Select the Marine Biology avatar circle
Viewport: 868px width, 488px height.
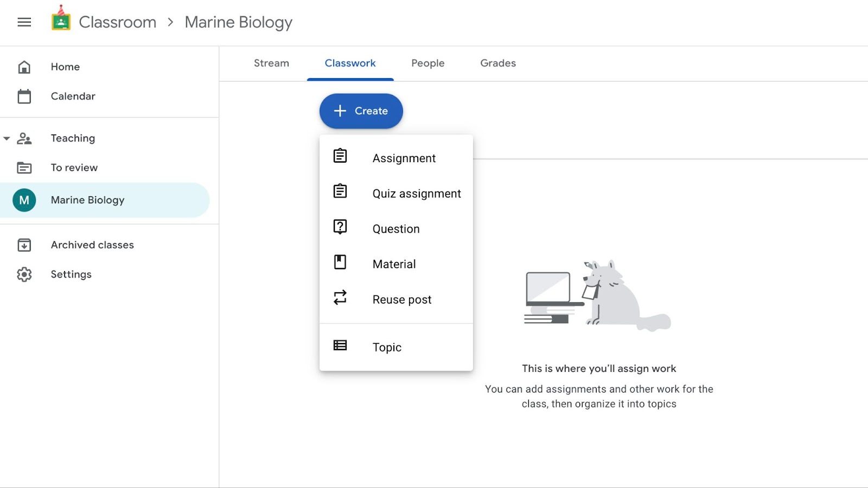[x=24, y=201]
